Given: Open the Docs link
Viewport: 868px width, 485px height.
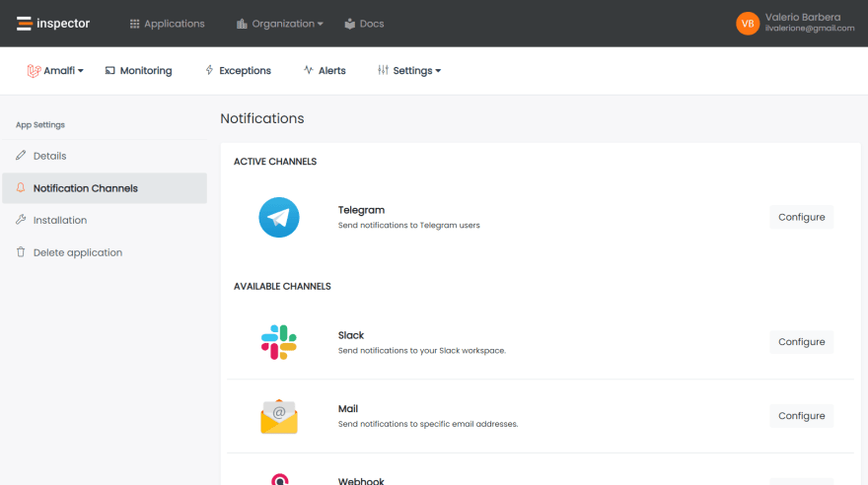Looking at the screenshot, I should point(364,24).
